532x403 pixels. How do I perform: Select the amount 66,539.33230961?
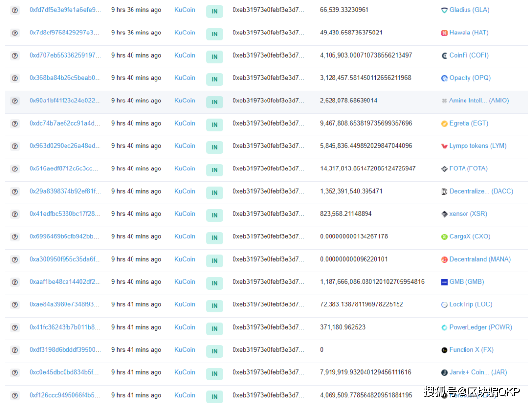(x=344, y=10)
